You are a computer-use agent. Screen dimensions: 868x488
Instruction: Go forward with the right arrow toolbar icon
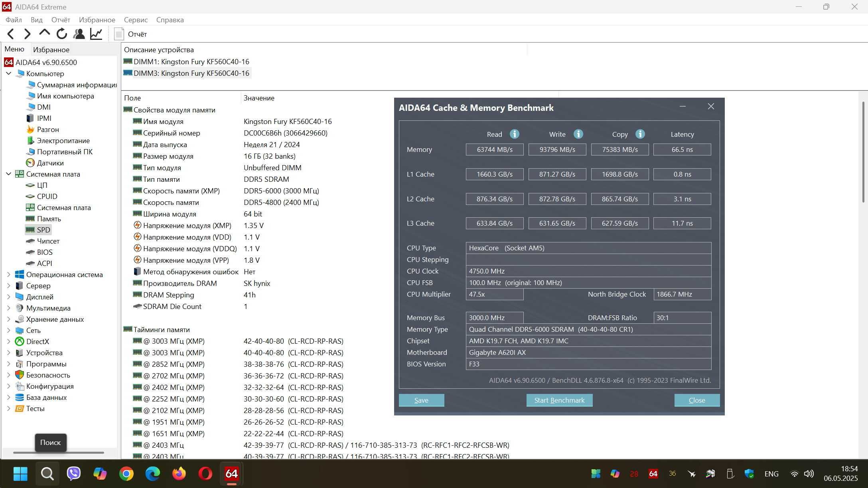pos(27,34)
